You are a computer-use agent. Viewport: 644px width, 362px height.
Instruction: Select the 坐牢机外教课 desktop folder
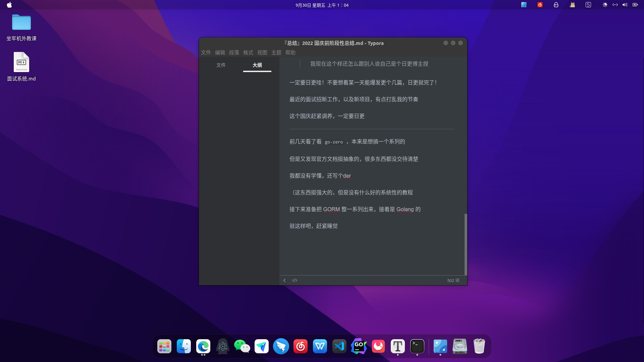point(21,27)
